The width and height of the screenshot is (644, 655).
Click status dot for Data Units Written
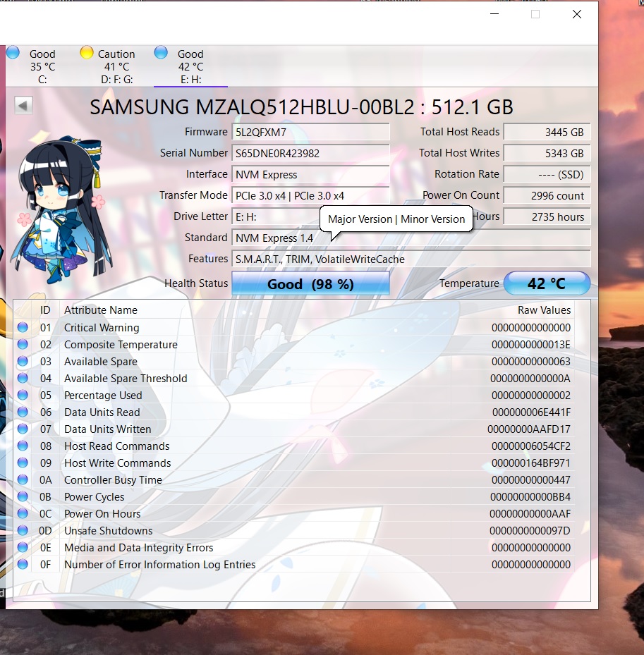[23, 429]
